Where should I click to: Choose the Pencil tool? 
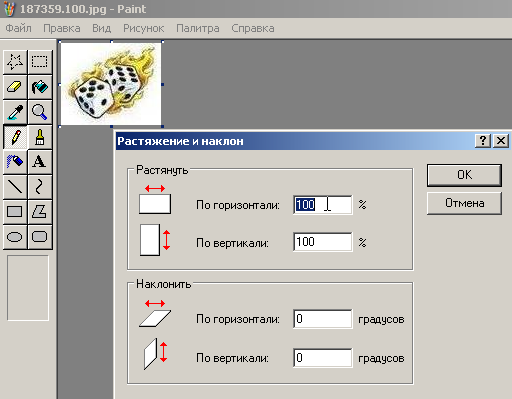(15, 137)
